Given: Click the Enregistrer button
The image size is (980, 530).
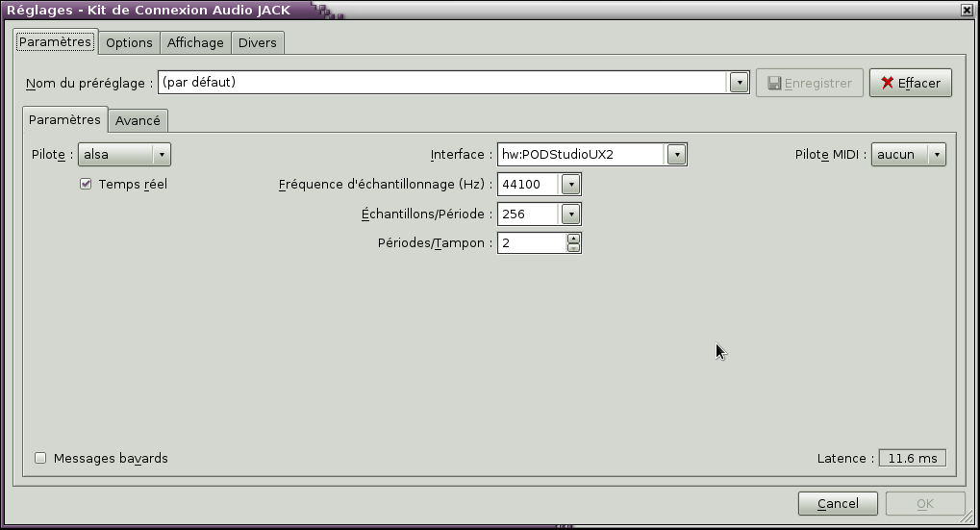Looking at the screenshot, I should coord(810,83).
